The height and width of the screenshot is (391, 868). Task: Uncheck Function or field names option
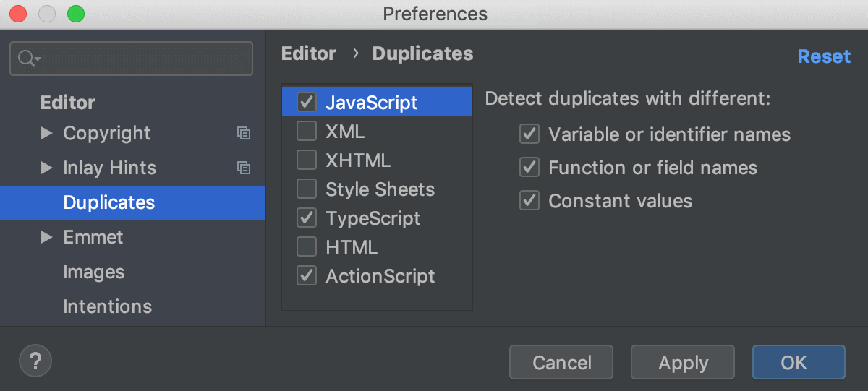point(529,168)
